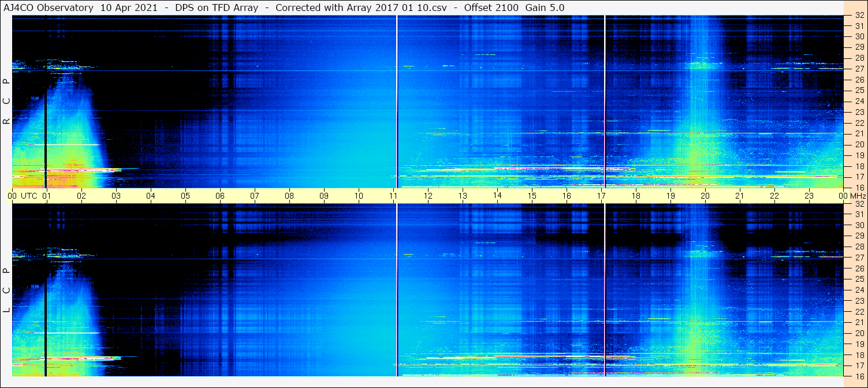Click the 06 hour mark on time axis

point(220,196)
